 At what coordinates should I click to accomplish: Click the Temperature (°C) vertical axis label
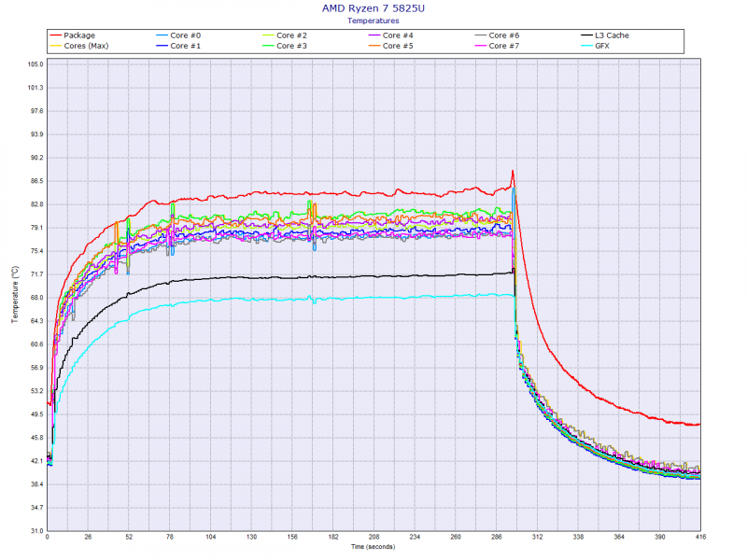[x=14, y=294]
